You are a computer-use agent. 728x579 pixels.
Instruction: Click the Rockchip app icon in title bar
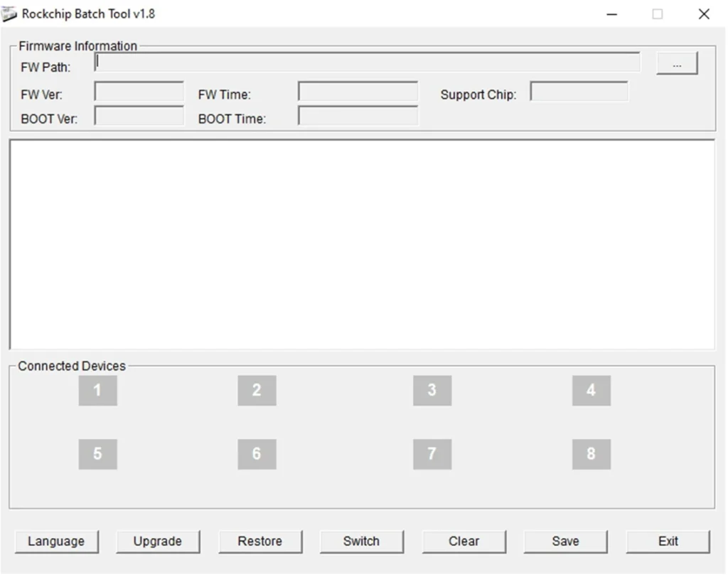click(9, 14)
